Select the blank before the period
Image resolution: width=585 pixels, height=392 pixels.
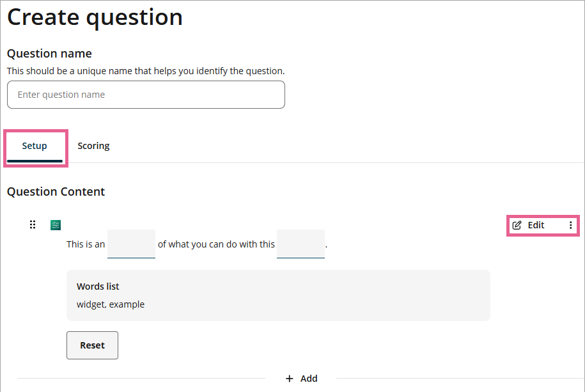tap(300, 244)
